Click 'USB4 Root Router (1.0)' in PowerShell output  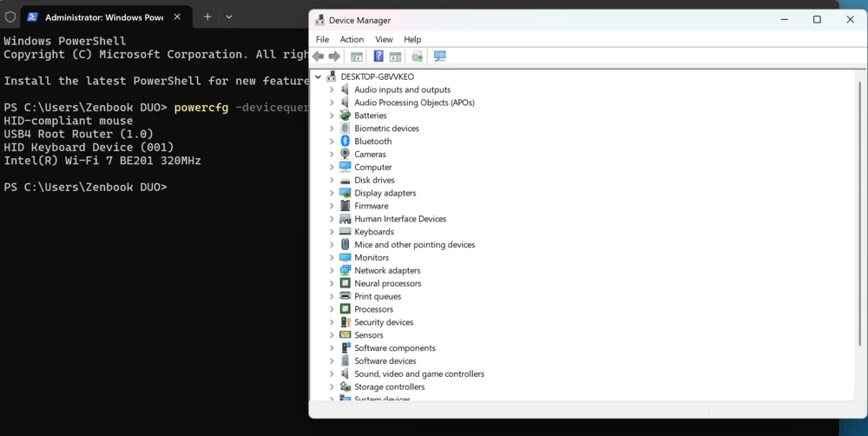click(x=78, y=134)
